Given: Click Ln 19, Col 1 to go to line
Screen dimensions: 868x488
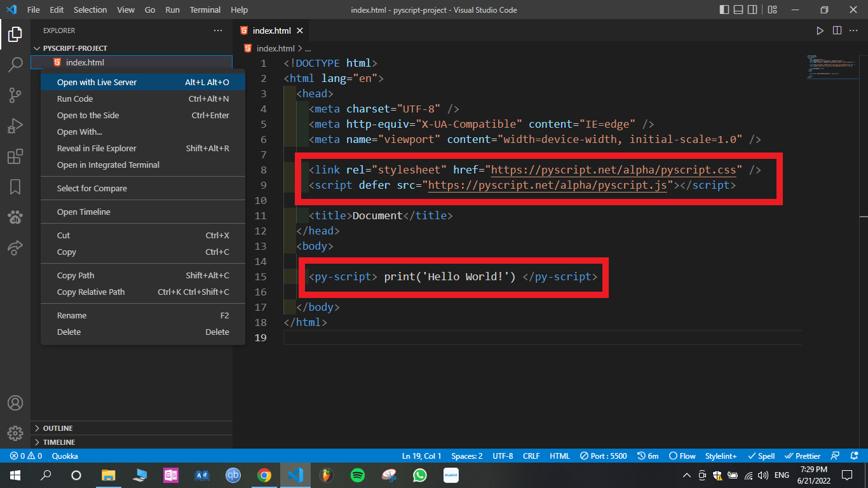Looking at the screenshot, I should [422, 456].
